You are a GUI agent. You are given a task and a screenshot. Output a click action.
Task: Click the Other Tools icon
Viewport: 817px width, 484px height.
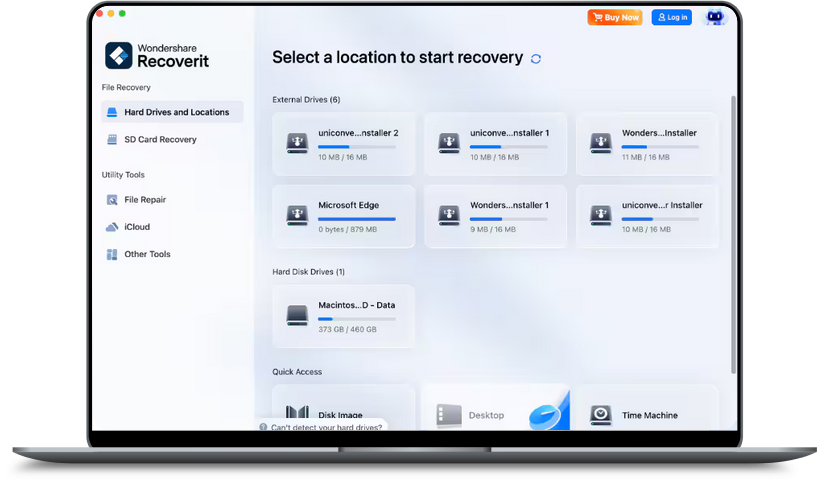112,254
